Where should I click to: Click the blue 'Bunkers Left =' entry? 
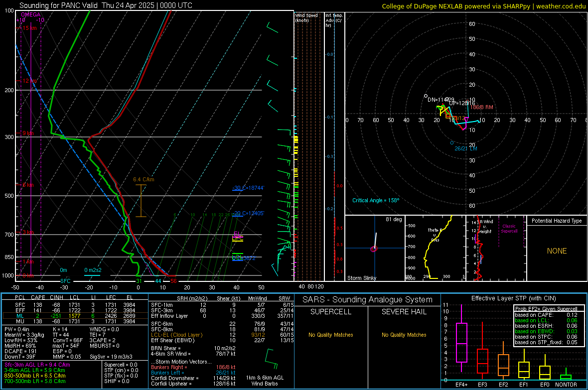point(167,373)
